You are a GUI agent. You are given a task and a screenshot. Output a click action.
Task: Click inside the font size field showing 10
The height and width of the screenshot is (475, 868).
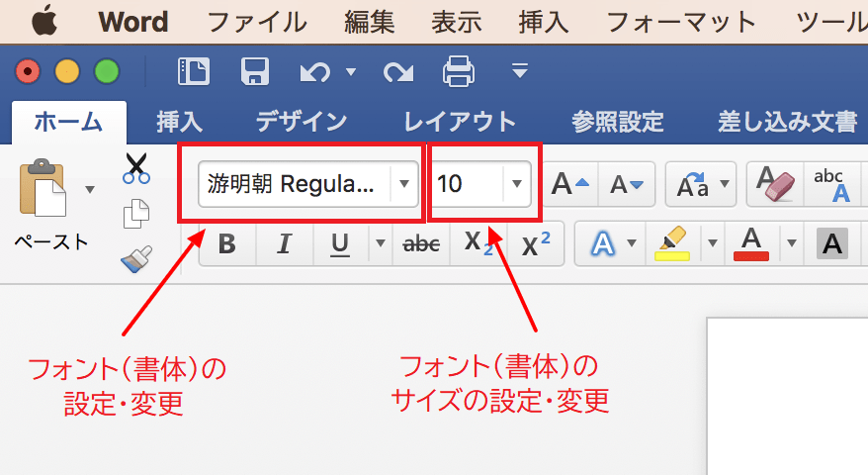pos(467,184)
